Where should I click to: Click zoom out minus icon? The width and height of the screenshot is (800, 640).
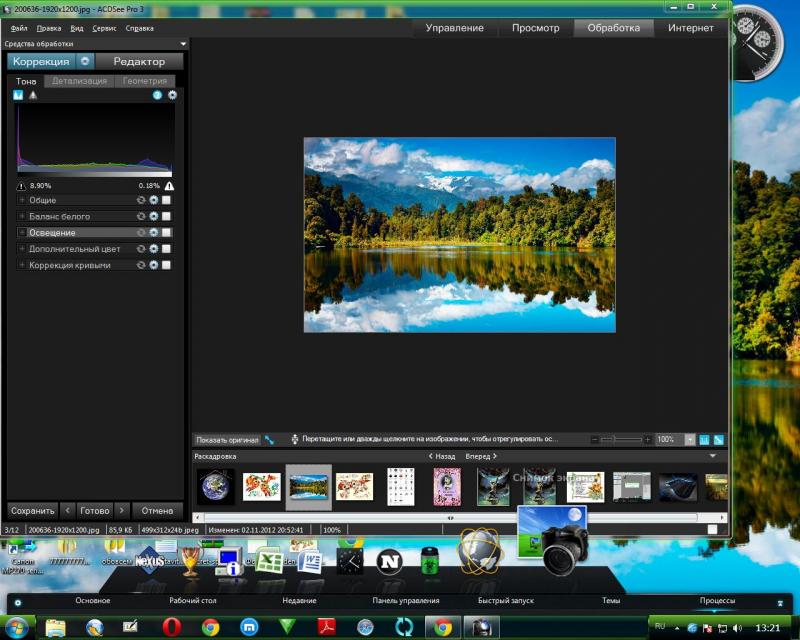pos(594,439)
